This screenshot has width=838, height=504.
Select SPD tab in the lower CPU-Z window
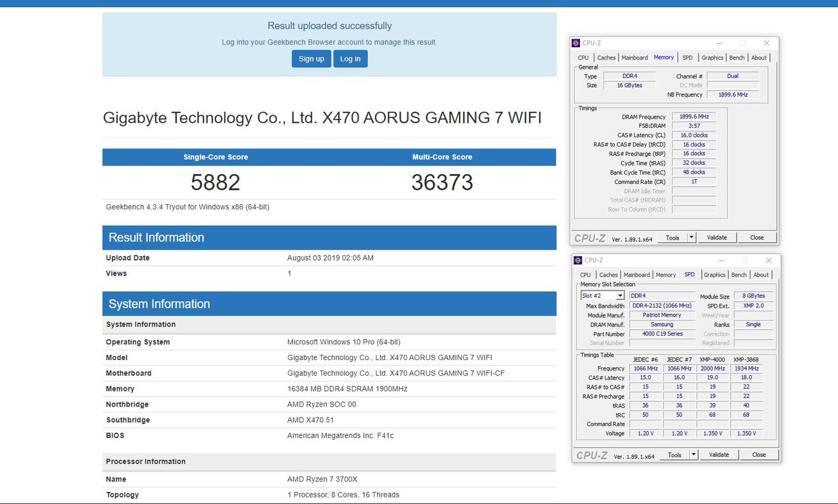coord(689,274)
